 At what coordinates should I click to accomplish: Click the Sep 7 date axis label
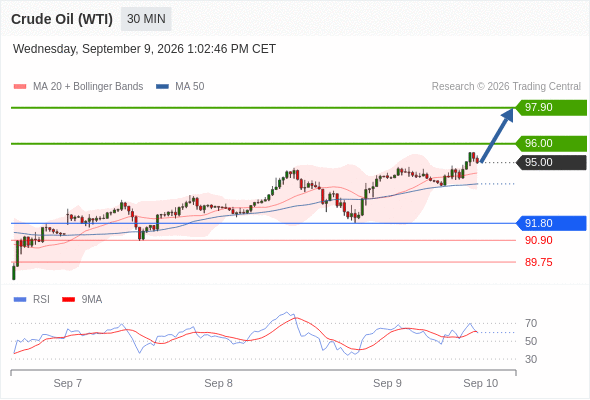68,383
